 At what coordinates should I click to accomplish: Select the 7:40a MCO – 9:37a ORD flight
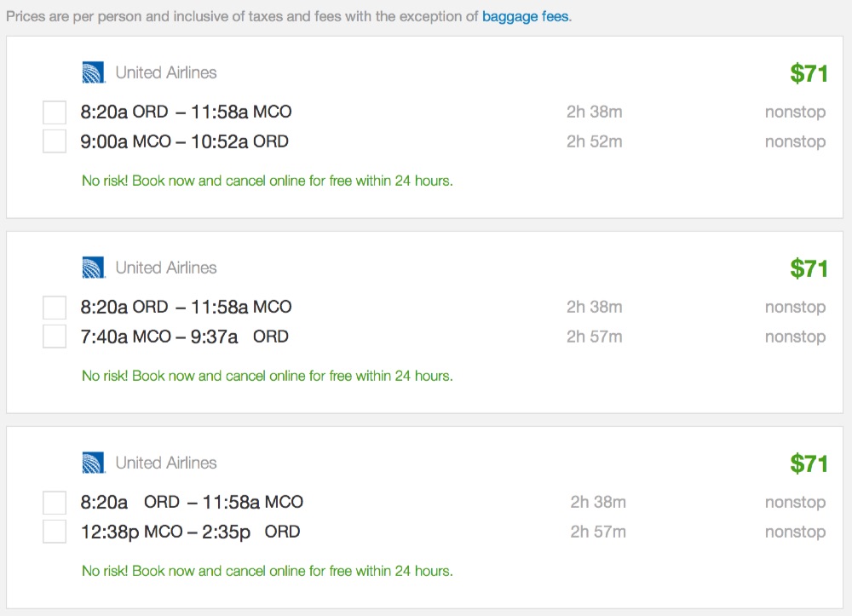tap(184, 337)
